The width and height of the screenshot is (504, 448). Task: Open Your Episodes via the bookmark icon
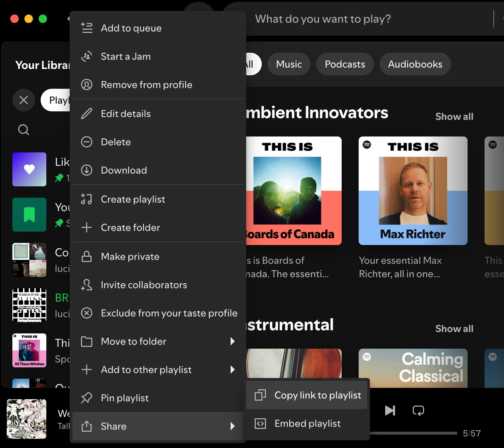pos(29,215)
